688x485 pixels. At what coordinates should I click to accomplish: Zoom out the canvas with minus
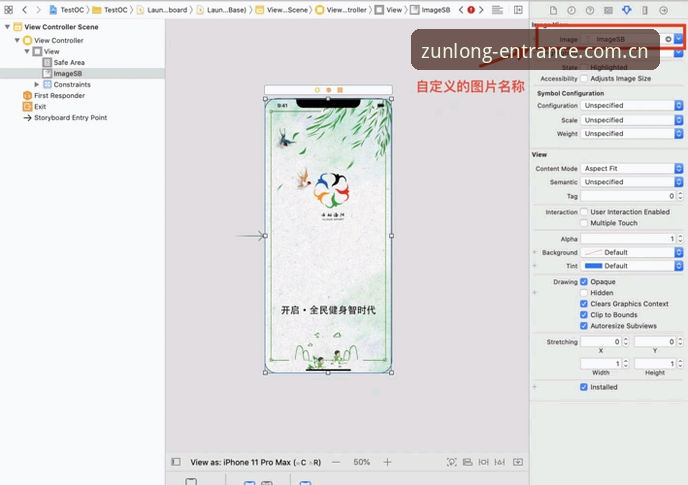coord(336,462)
